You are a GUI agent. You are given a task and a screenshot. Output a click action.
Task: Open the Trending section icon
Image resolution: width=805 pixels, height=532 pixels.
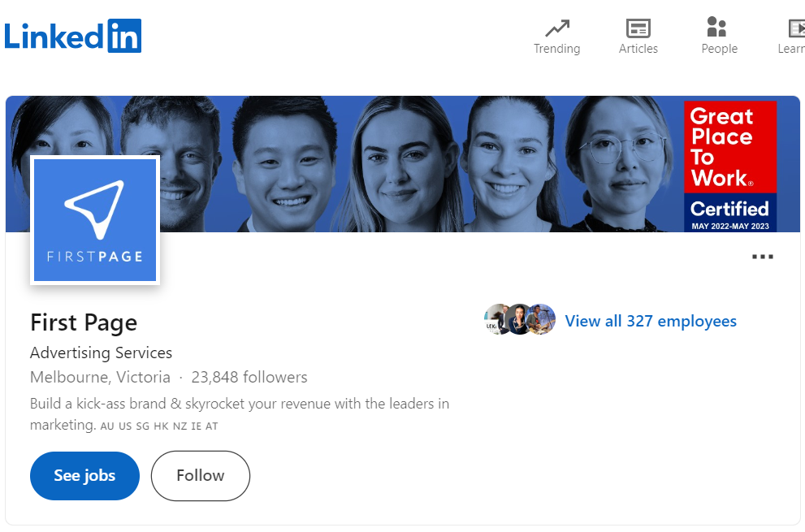click(x=557, y=28)
